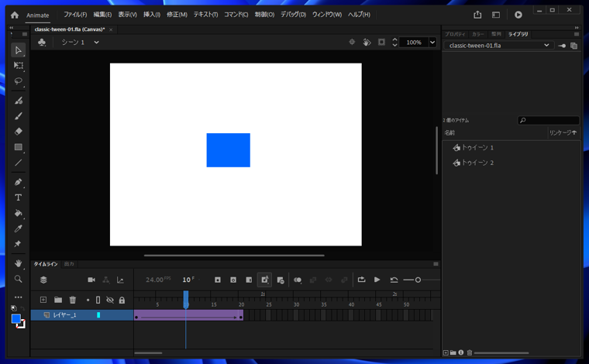Open the stage zoom 100% dropdown
Screen dimensions: 589x364
(432, 43)
